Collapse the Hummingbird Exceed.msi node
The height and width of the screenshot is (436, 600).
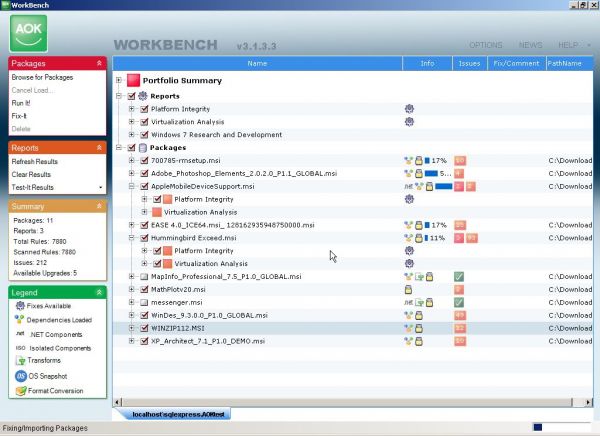pyautogui.click(x=132, y=238)
